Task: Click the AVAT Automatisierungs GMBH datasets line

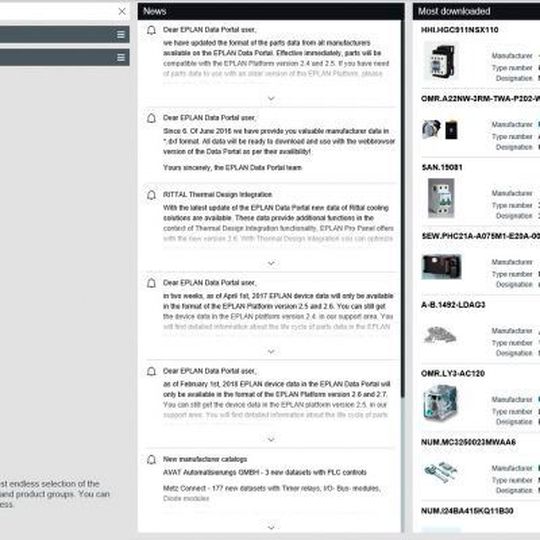Action: (264, 472)
